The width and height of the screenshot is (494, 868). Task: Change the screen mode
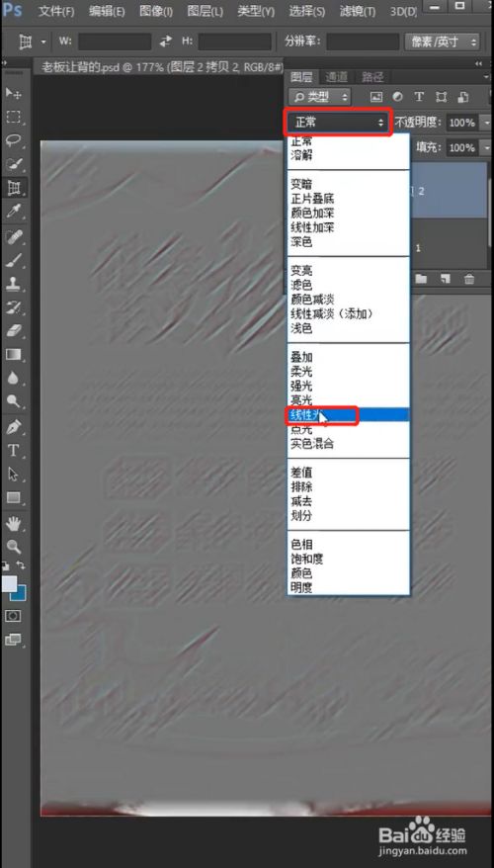[x=13, y=640]
